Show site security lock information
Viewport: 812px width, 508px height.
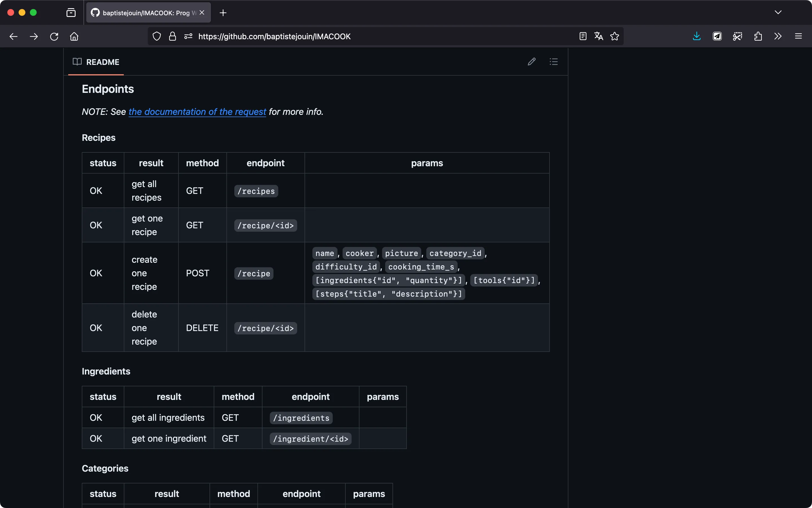tap(173, 36)
